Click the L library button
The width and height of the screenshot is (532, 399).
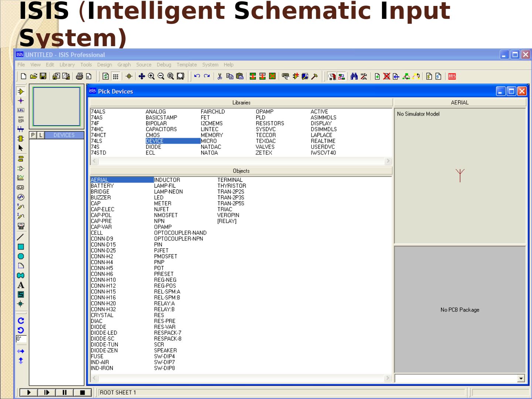(x=41, y=135)
